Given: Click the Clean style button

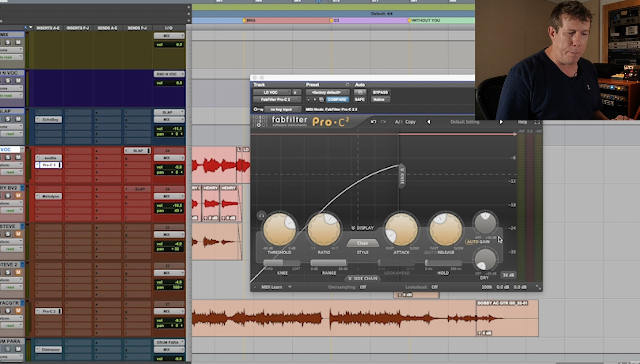Looking at the screenshot, I should coord(362,243).
